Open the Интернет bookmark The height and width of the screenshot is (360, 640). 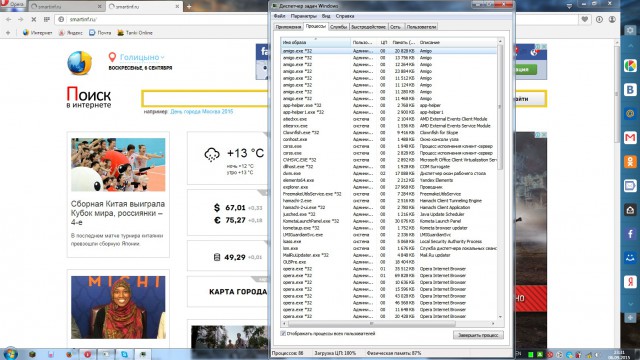tap(37, 33)
